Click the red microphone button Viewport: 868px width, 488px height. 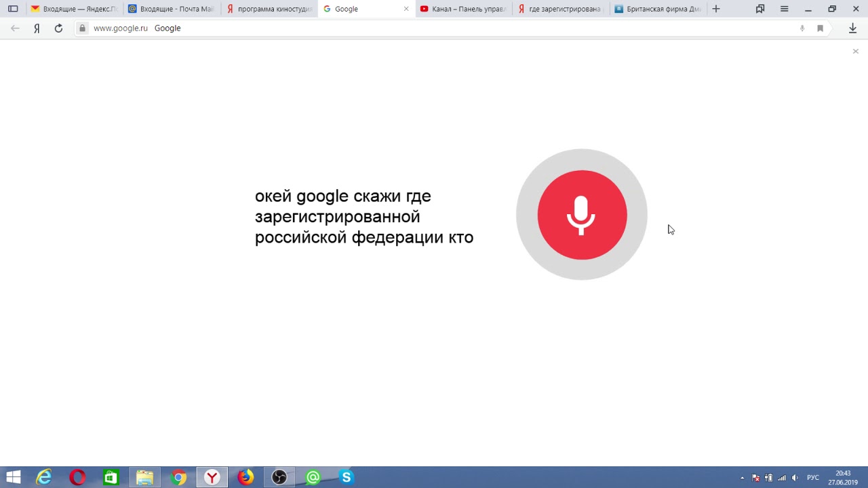coord(582,215)
